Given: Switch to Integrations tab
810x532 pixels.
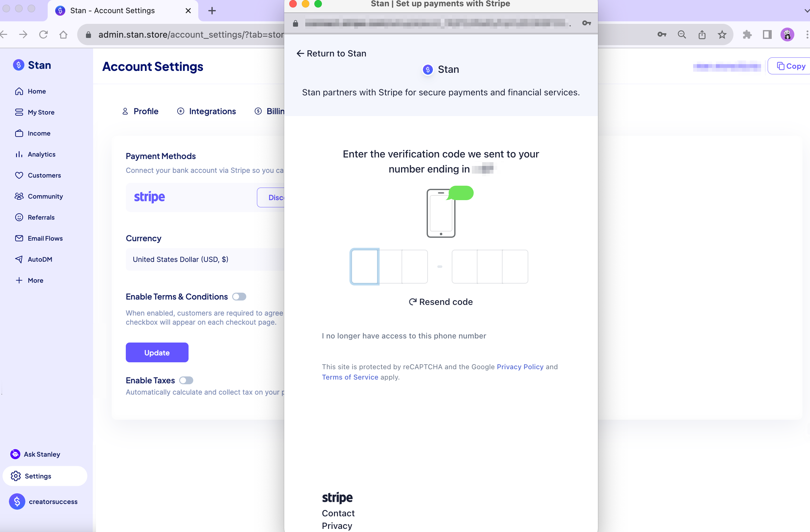Looking at the screenshot, I should (x=206, y=111).
